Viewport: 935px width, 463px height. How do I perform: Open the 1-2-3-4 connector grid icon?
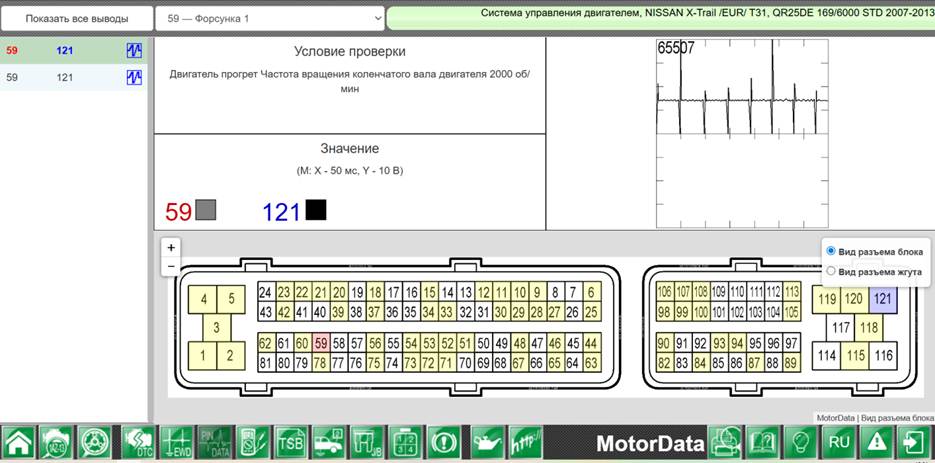click(405, 443)
